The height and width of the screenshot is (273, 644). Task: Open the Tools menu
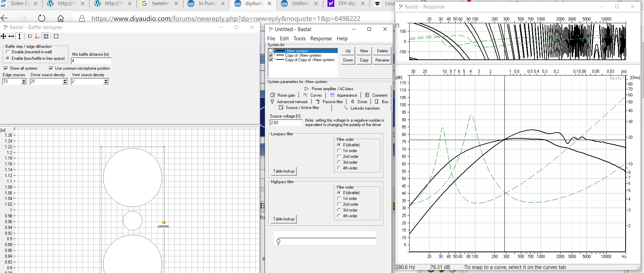(x=299, y=39)
